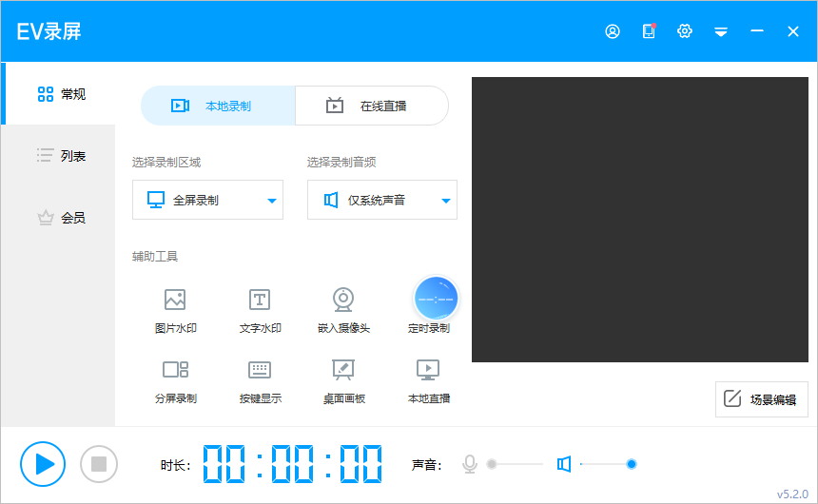Screen dimensions: 818x504
Task: Open the mobile device icon with red dot
Action: click(649, 31)
